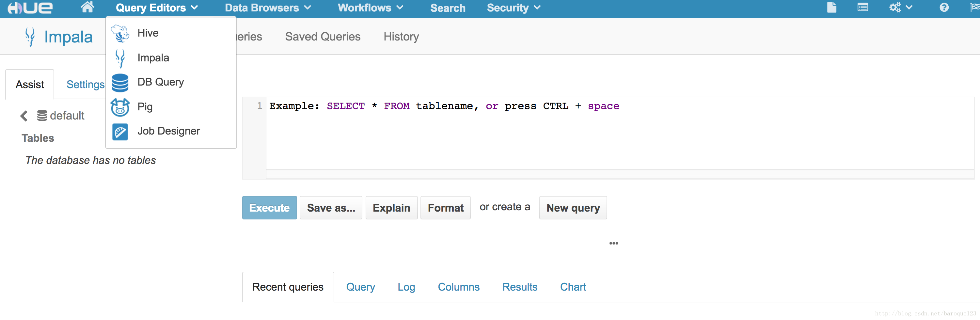Switch to the Query tab
The image size is (980, 320).
(x=360, y=287)
